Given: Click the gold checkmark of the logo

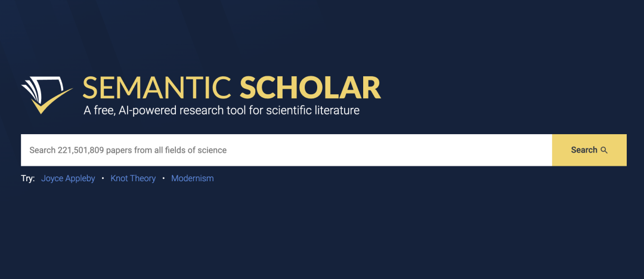Looking at the screenshot, I should [x=51, y=102].
